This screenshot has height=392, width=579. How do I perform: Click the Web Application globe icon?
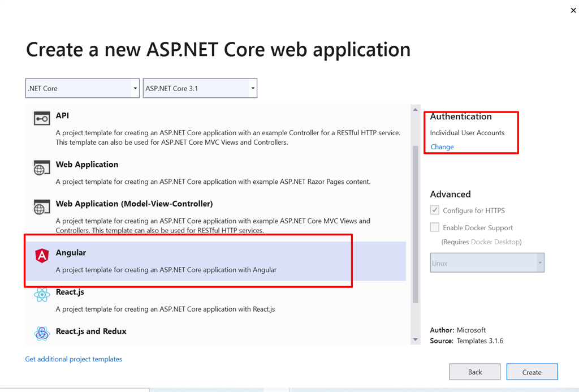(42, 168)
